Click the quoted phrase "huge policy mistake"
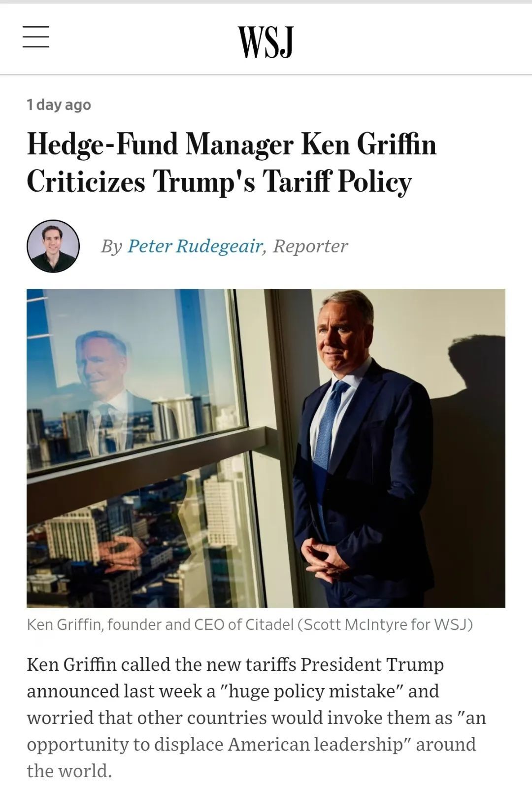This screenshot has width=532, height=795. point(312,691)
